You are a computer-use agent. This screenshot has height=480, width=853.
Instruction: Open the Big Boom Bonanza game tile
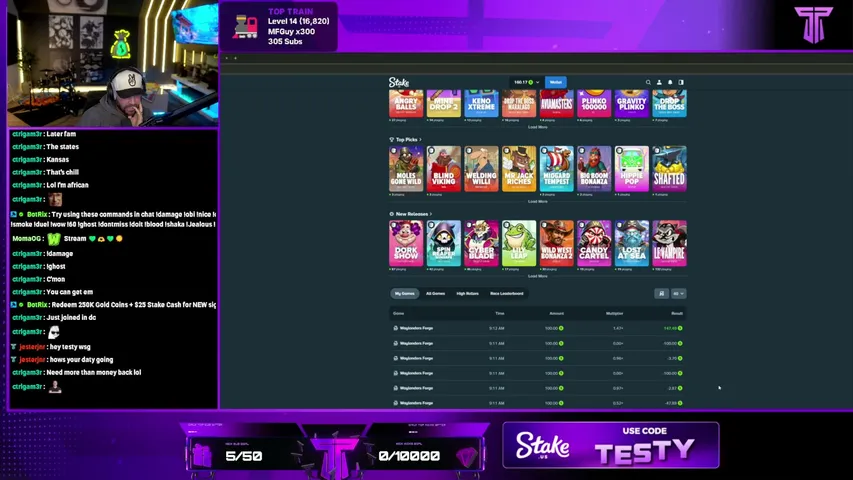(594, 169)
